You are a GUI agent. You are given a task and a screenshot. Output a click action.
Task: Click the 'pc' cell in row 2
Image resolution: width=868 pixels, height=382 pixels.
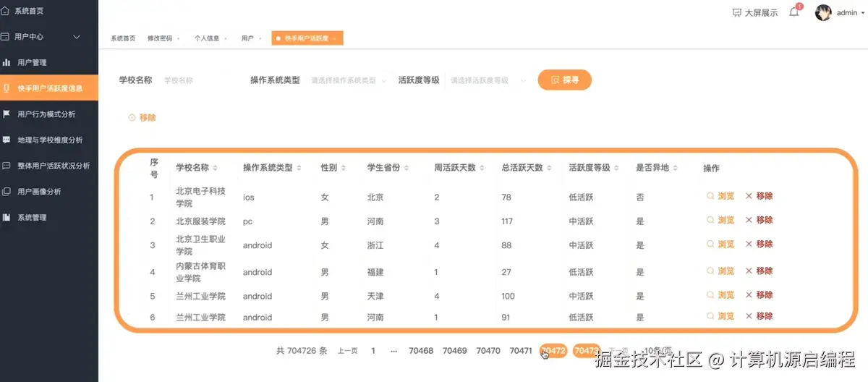pos(248,221)
